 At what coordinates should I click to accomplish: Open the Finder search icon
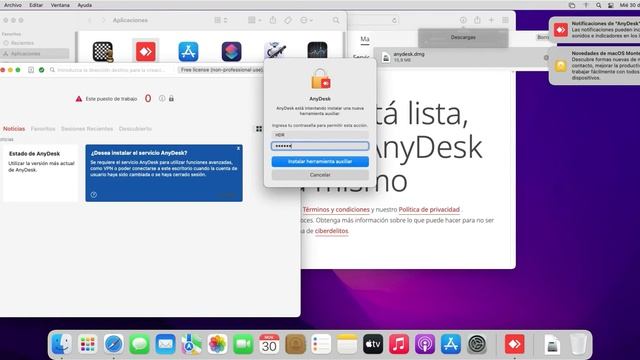(x=336, y=20)
